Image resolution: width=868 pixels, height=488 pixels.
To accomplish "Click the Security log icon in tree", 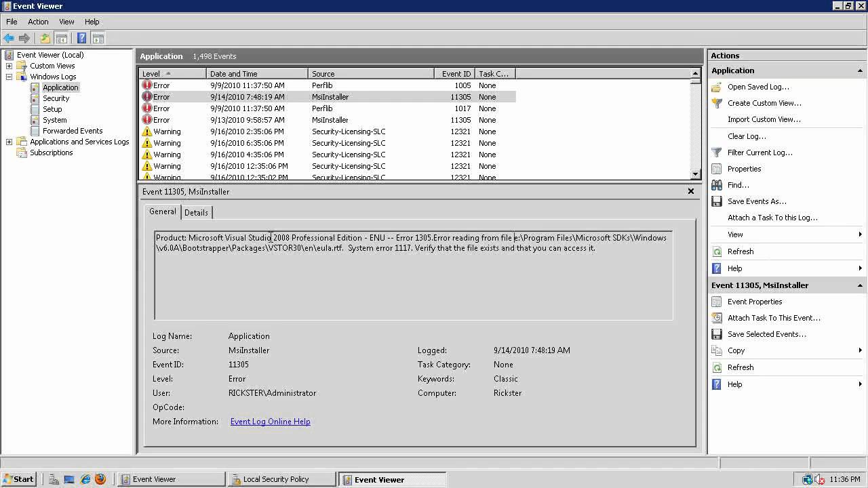I will 35,98.
